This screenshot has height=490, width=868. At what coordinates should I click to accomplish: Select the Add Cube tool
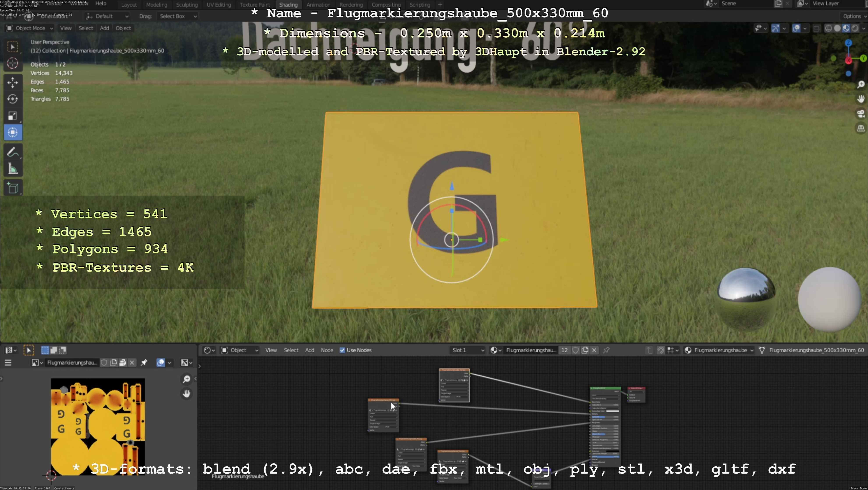[12, 188]
